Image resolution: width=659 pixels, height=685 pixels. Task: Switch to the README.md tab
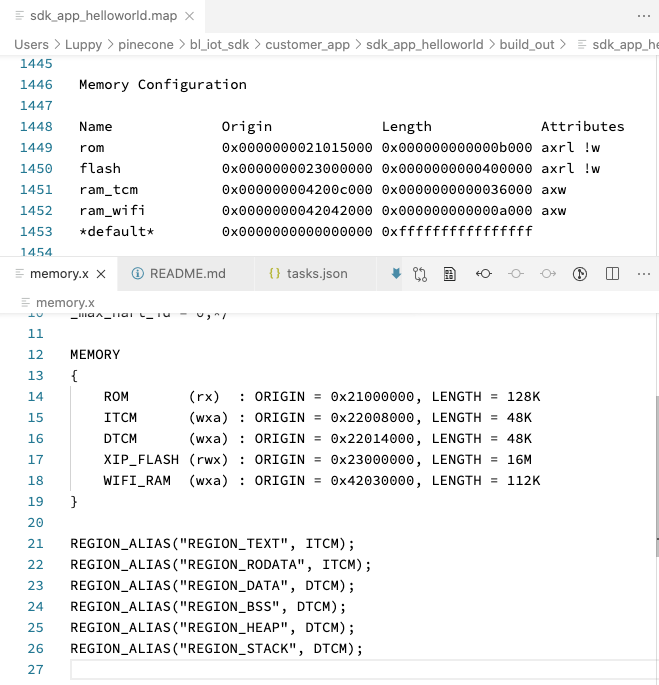(x=178, y=273)
